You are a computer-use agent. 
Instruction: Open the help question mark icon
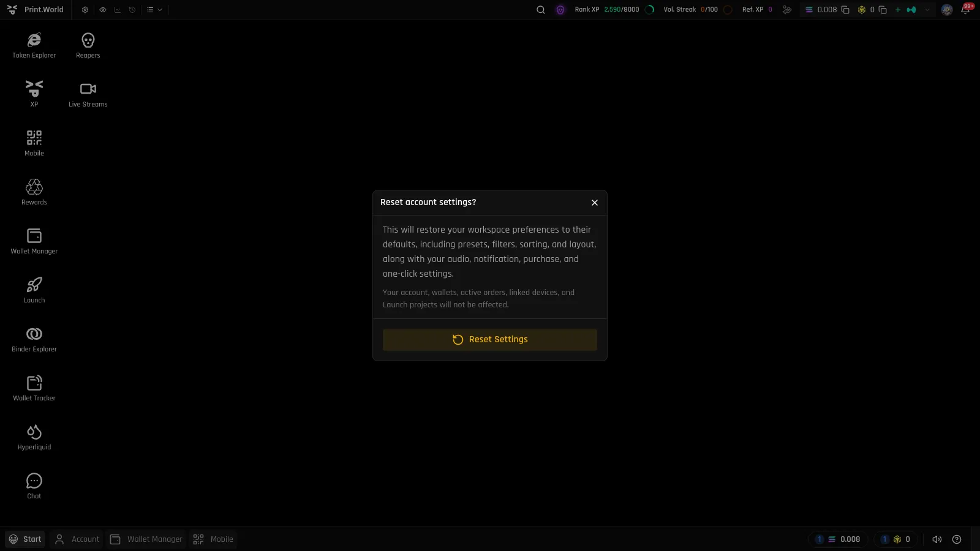(957, 539)
